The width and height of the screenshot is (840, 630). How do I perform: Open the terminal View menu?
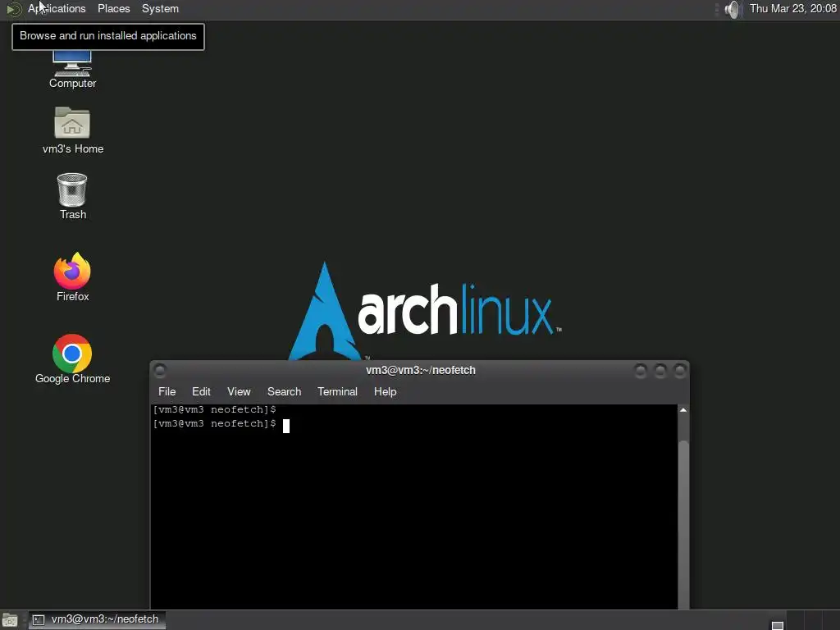pos(239,391)
